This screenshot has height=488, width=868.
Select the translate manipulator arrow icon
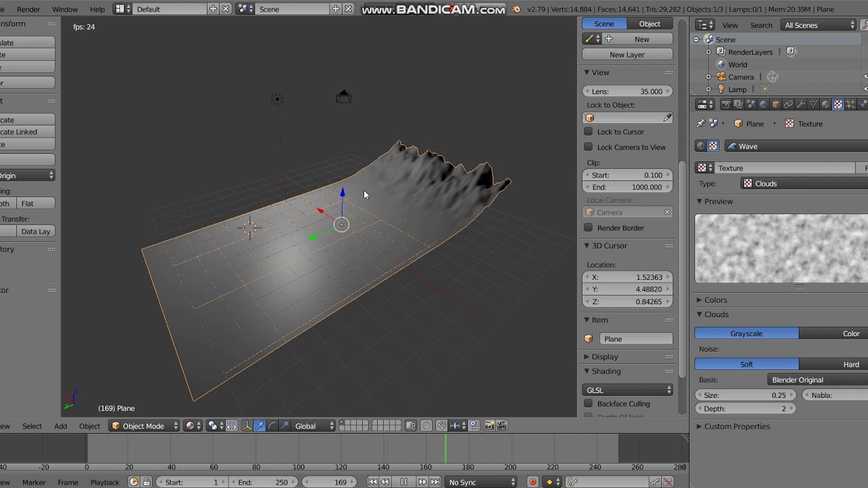click(x=260, y=426)
